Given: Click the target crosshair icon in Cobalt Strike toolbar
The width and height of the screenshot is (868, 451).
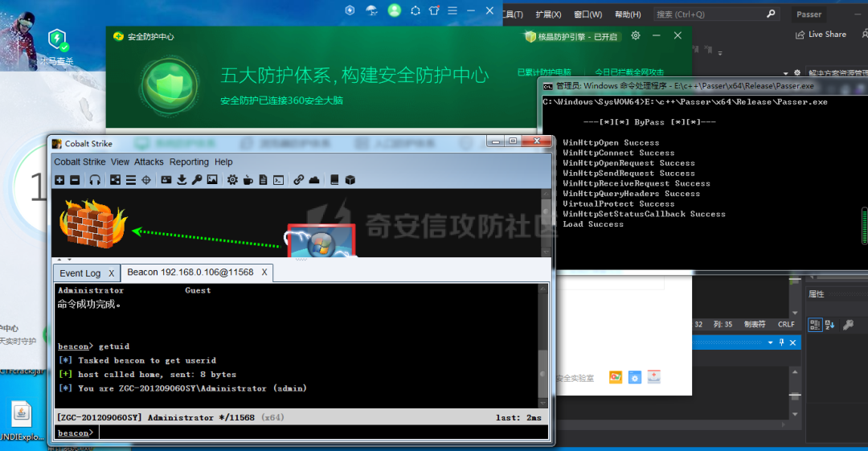Looking at the screenshot, I should click(x=145, y=180).
